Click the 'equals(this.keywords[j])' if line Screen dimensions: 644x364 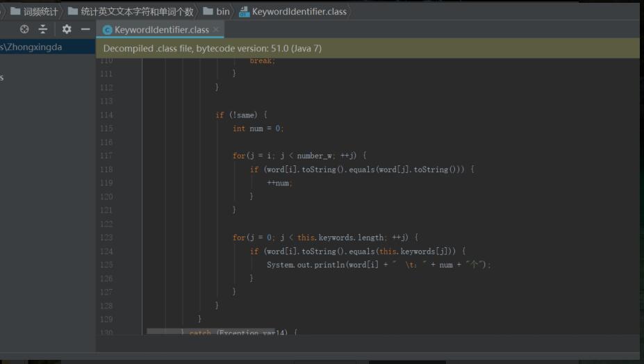pyautogui.click(x=358, y=251)
